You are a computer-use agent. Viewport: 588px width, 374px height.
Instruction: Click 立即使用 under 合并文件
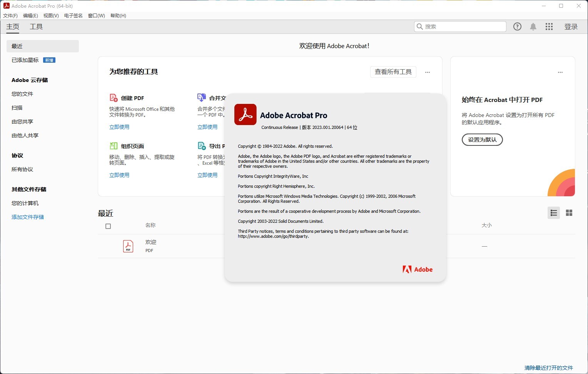[x=207, y=127]
